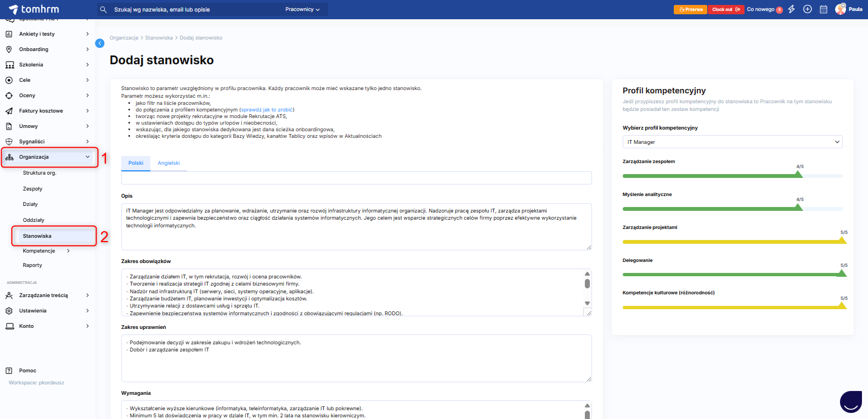Click the Oceny icon in sidebar
Image resolution: width=868 pixels, height=419 pixels.
click(9, 96)
